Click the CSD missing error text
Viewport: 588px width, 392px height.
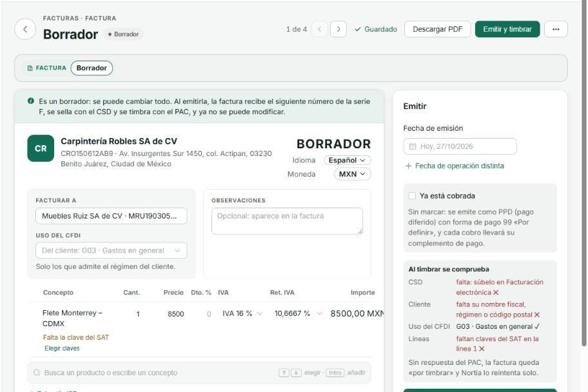tap(500, 287)
